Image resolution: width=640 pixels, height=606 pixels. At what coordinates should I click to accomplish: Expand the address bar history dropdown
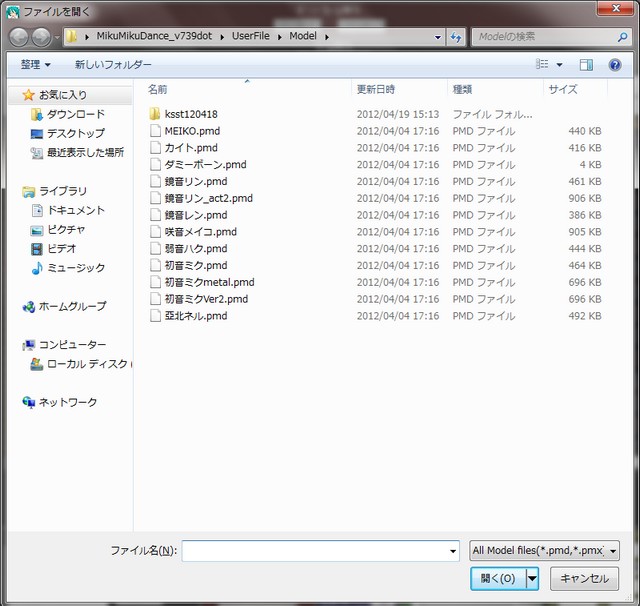point(438,37)
